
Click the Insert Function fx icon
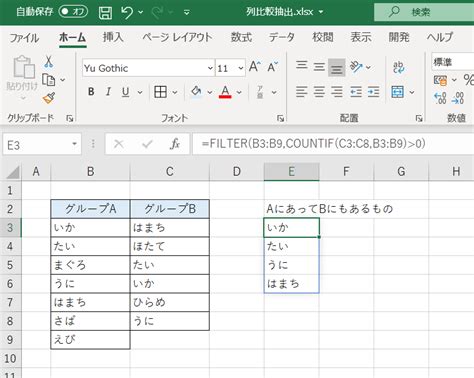pos(175,144)
